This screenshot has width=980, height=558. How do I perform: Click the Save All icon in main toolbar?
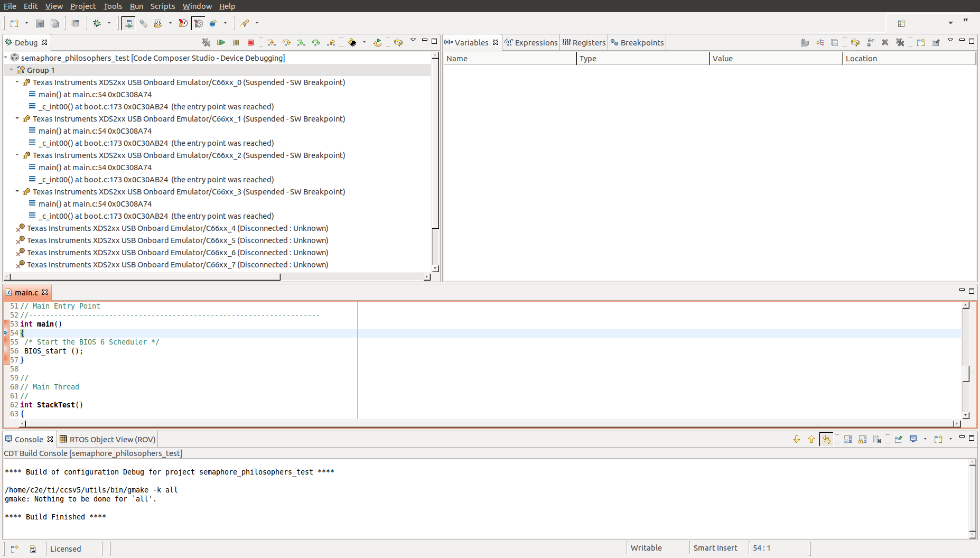[x=54, y=23]
